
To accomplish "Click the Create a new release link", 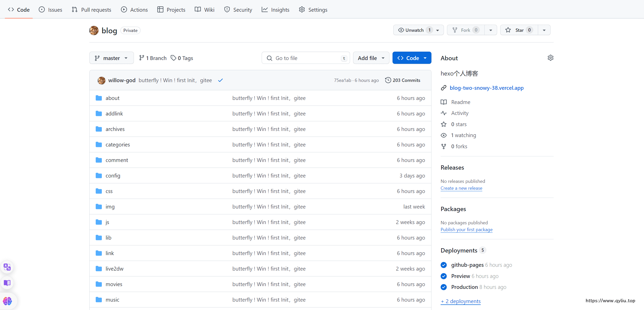I will pyautogui.click(x=461, y=188).
